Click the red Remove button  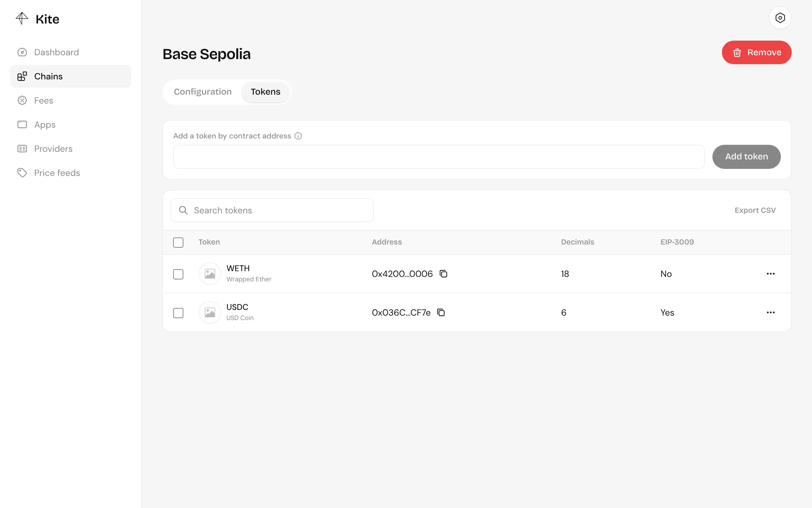click(x=756, y=52)
